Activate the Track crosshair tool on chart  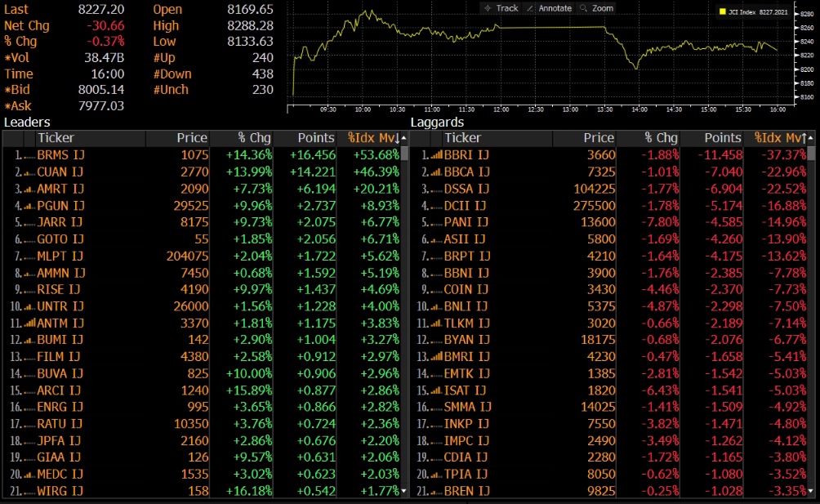click(501, 8)
